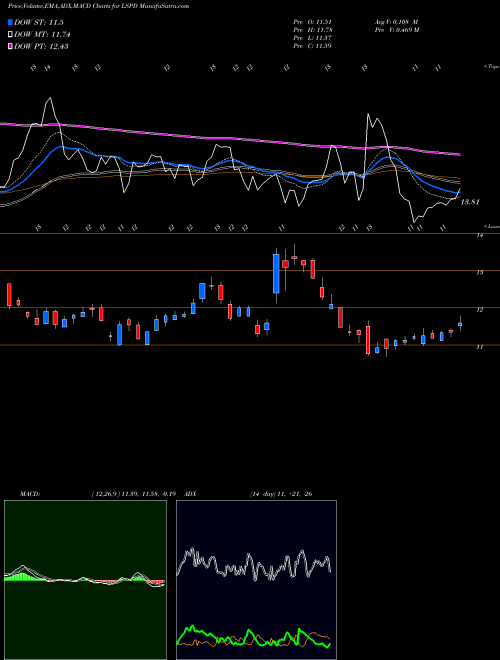Image resolution: width=500 pixels, height=660 pixels.
Task: Click the chart title mentioning LSPD MunafaSutra.com
Action: (98, 6)
